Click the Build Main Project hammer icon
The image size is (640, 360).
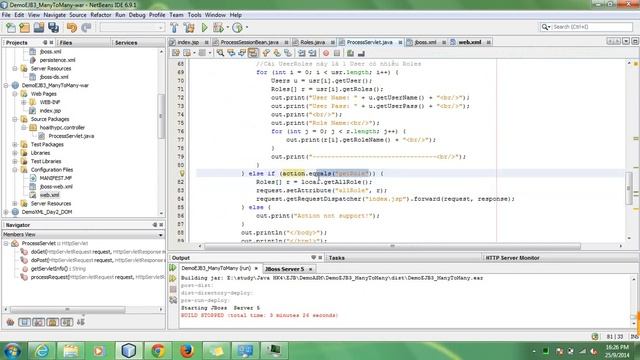coord(174,28)
